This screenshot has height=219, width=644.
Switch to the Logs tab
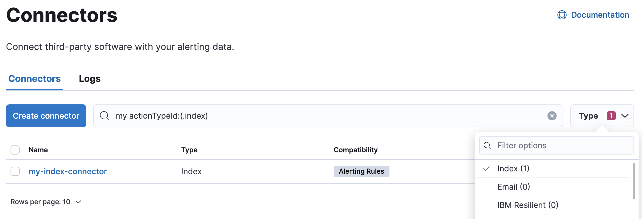[x=89, y=79]
